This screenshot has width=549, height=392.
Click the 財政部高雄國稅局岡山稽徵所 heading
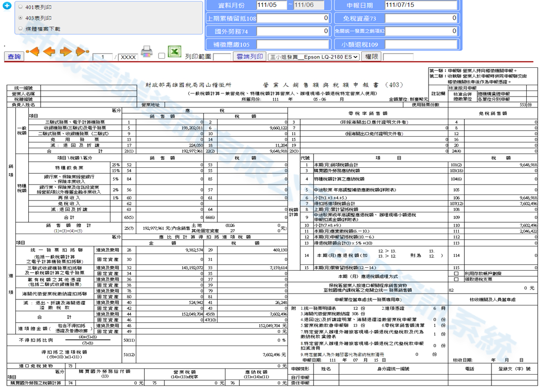point(188,85)
